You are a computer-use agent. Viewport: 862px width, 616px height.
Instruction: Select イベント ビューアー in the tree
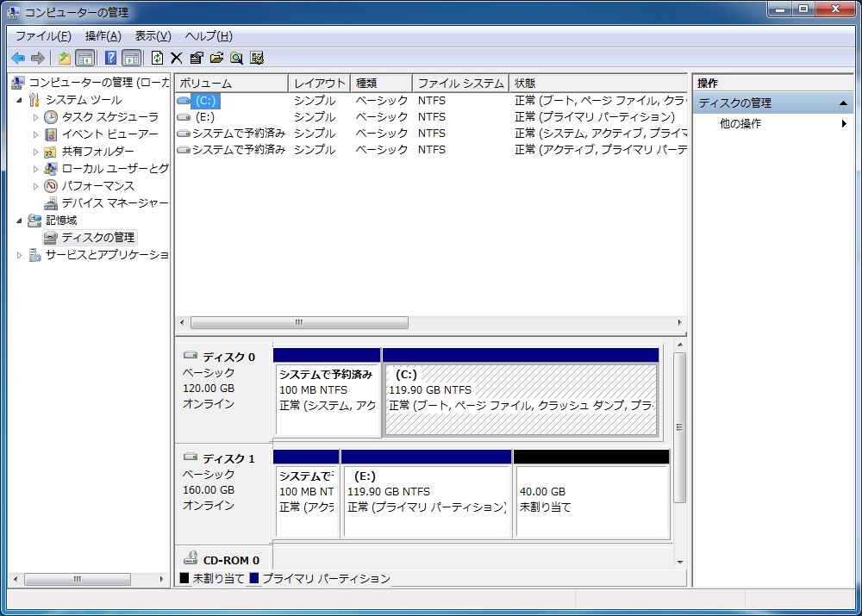pyautogui.click(x=110, y=134)
